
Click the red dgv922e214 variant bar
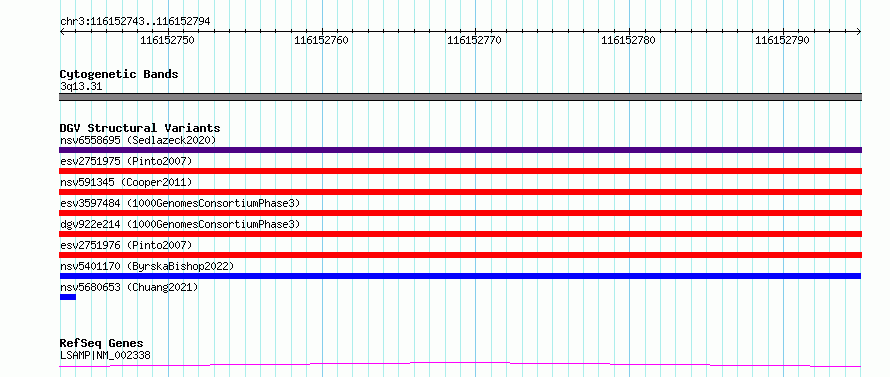pyautogui.click(x=460, y=234)
